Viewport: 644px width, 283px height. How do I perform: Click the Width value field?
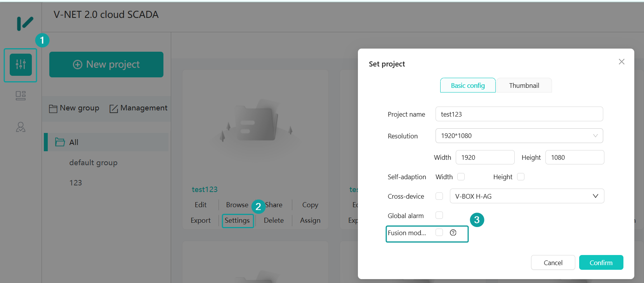tap(485, 157)
